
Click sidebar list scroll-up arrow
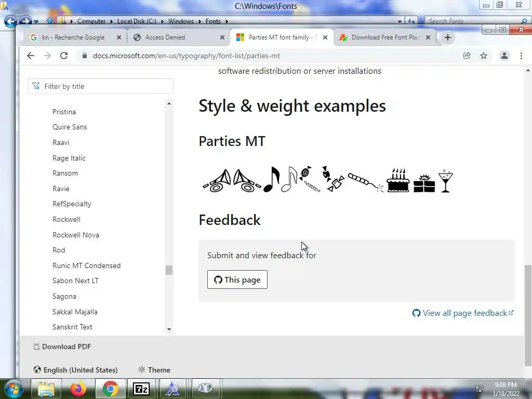(x=169, y=103)
